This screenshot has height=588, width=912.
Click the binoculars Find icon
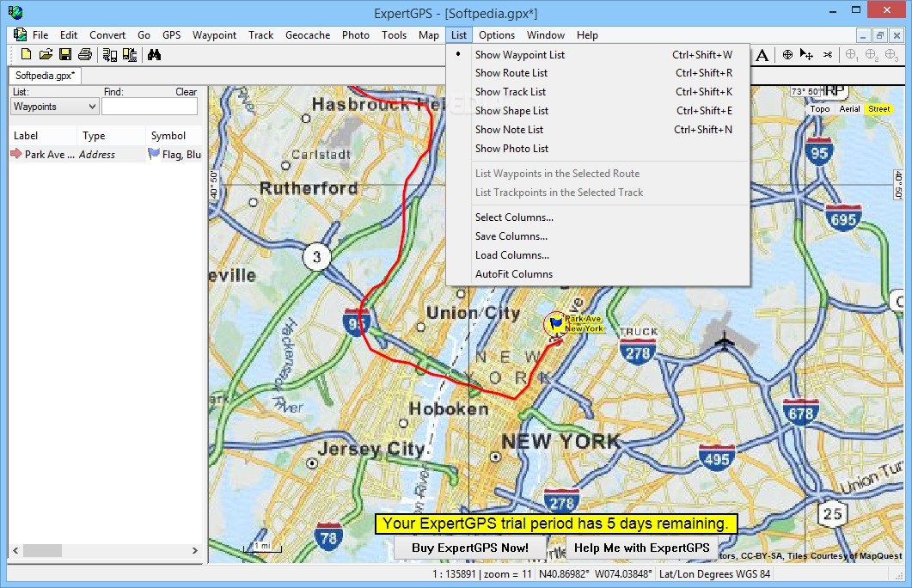click(x=154, y=55)
